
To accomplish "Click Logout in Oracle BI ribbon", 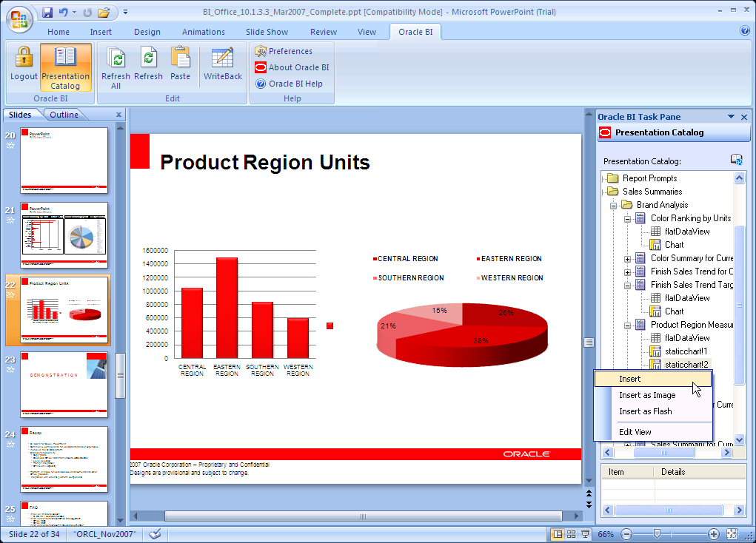I will [x=24, y=67].
